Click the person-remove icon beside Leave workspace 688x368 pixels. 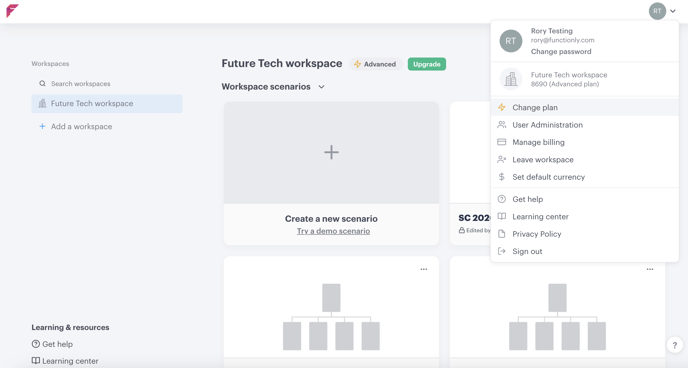click(502, 159)
